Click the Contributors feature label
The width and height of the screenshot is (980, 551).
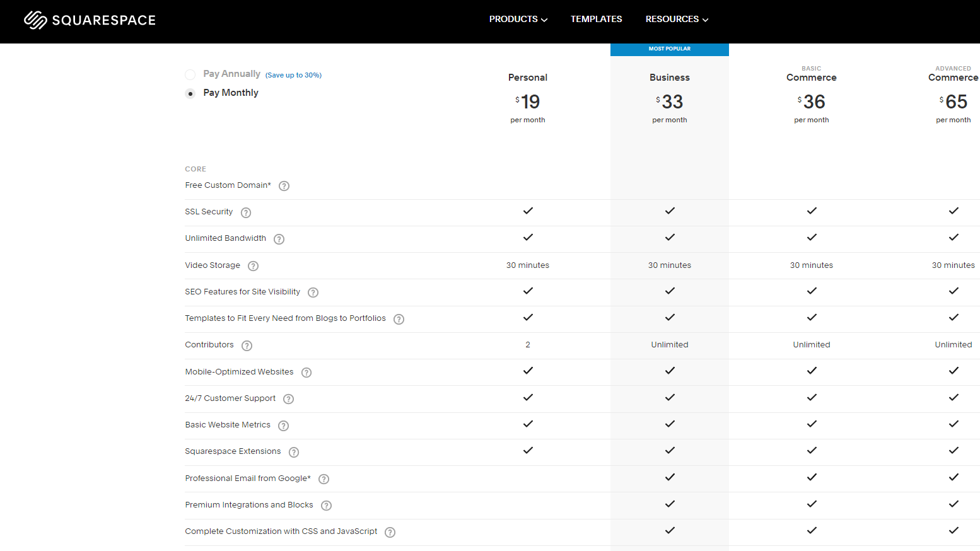209,345
